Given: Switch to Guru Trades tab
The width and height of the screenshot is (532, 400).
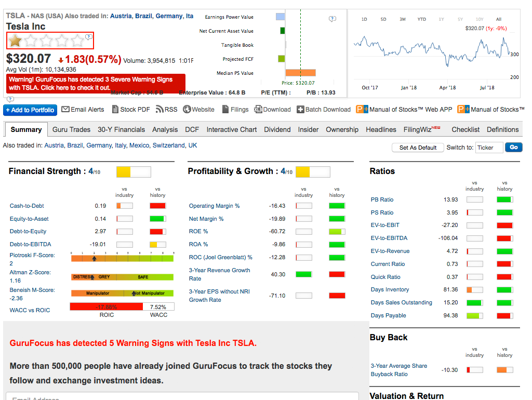Looking at the screenshot, I should coord(71,129).
